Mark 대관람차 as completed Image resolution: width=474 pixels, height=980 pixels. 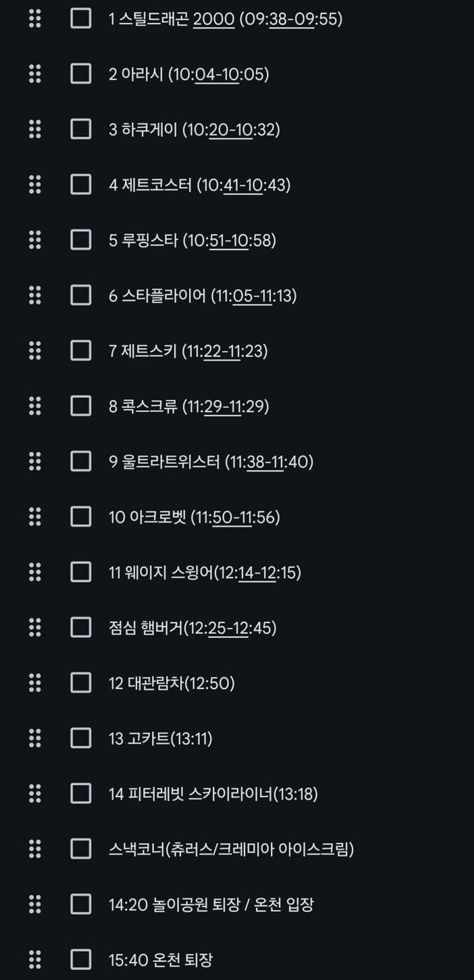pos(81,683)
